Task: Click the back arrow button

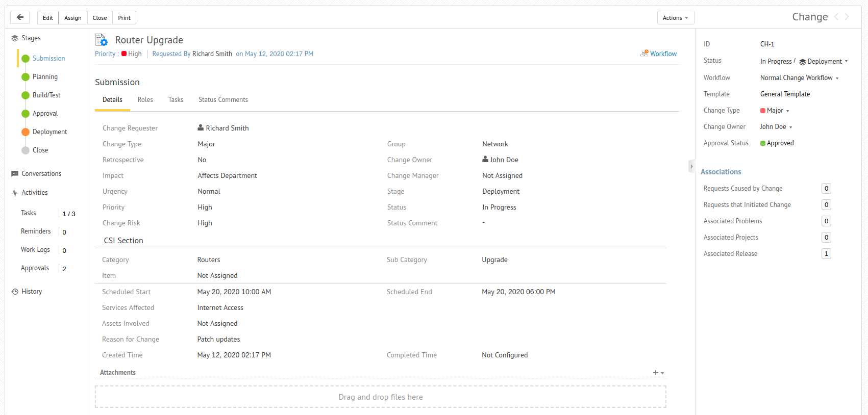Action: click(x=20, y=17)
